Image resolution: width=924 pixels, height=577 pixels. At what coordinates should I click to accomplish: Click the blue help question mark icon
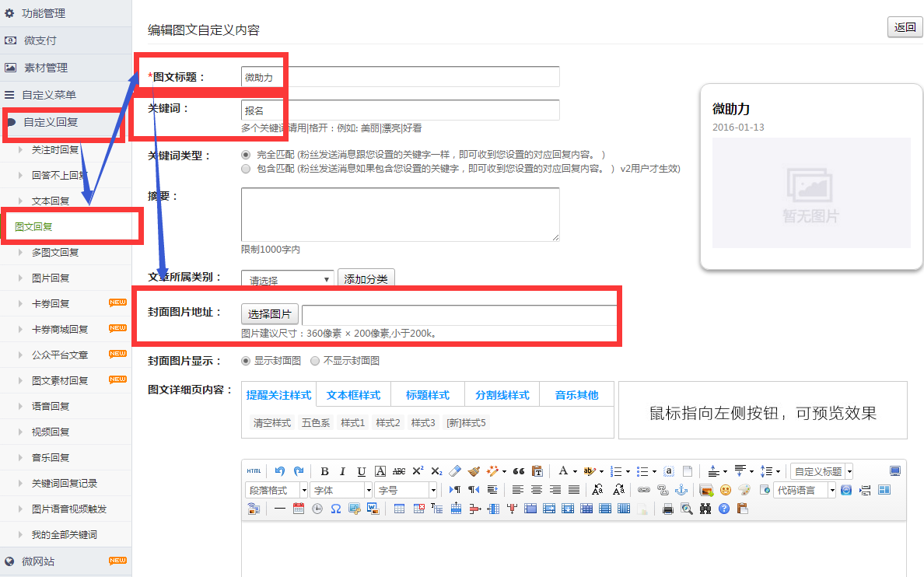tap(724, 509)
